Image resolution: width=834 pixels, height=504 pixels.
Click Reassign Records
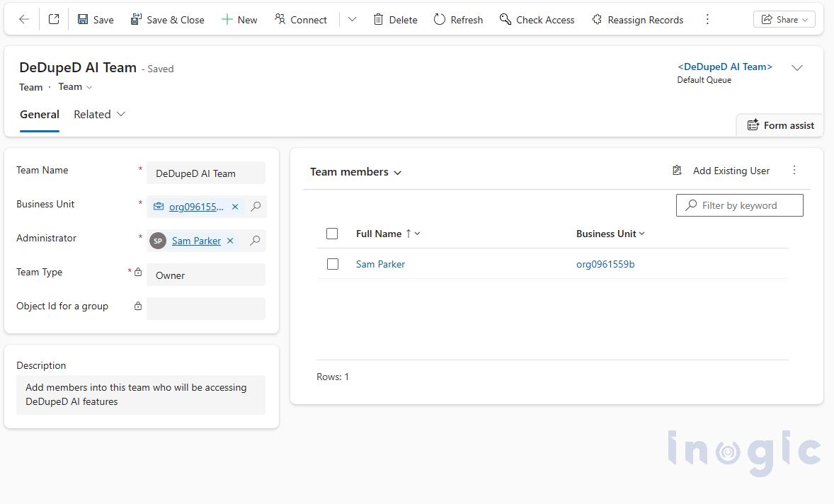637,20
